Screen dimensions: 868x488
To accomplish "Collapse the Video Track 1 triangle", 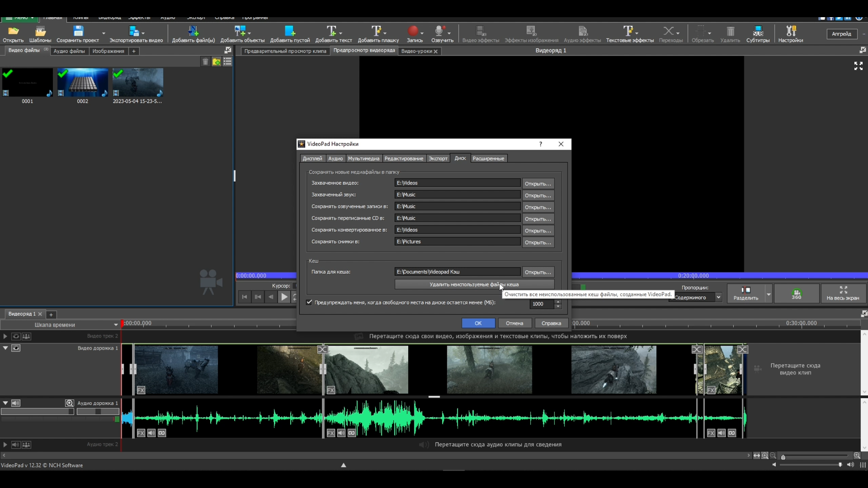I will (x=5, y=348).
